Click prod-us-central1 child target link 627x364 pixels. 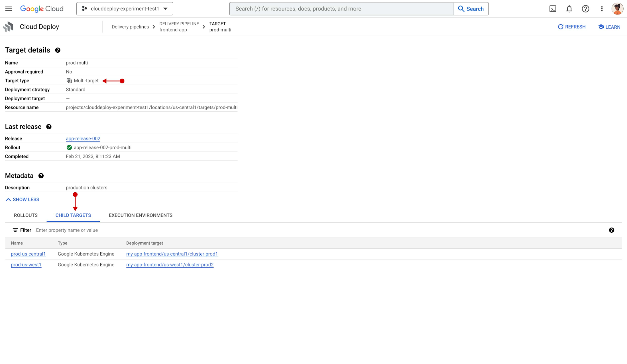tap(28, 254)
